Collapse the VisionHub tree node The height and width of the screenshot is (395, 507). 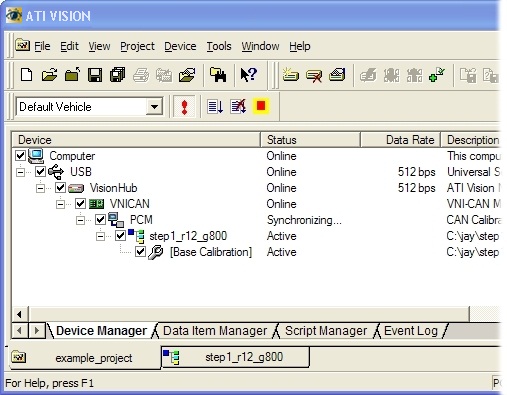tap(40, 188)
